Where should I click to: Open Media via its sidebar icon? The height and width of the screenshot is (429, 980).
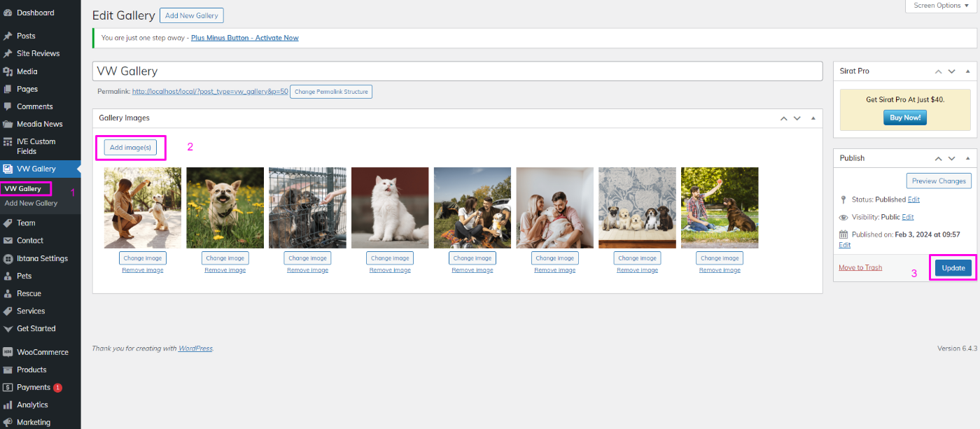[x=8, y=71]
